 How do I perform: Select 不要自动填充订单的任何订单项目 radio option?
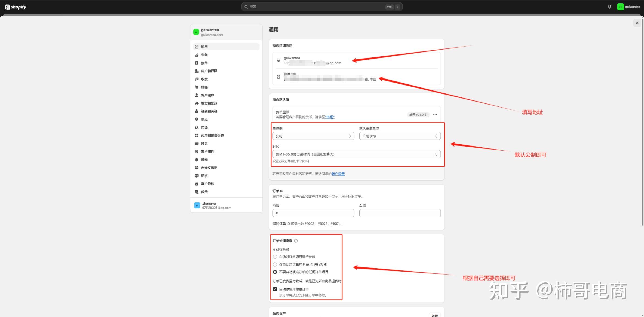click(275, 272)
